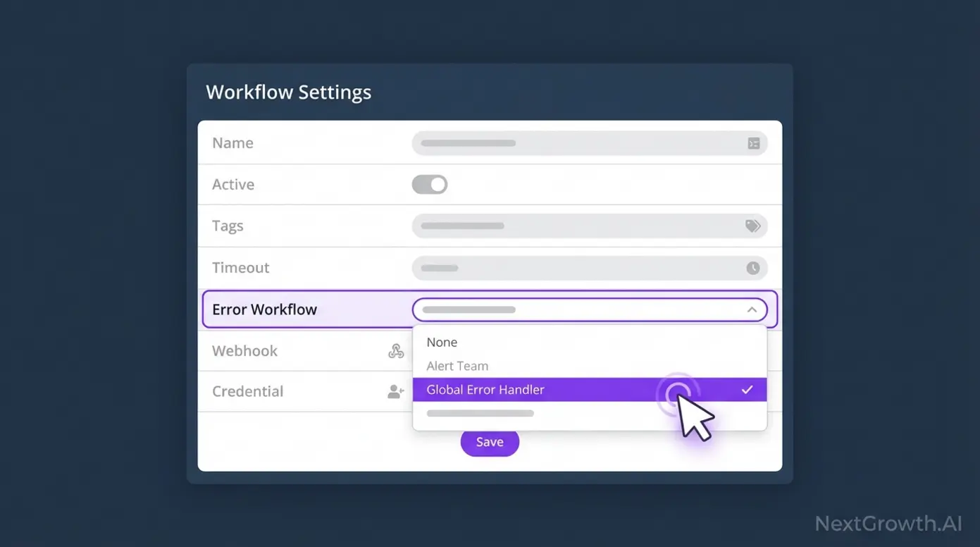Choose Global Error Handler from the list
980x547 pixels.
pos(485,389)
